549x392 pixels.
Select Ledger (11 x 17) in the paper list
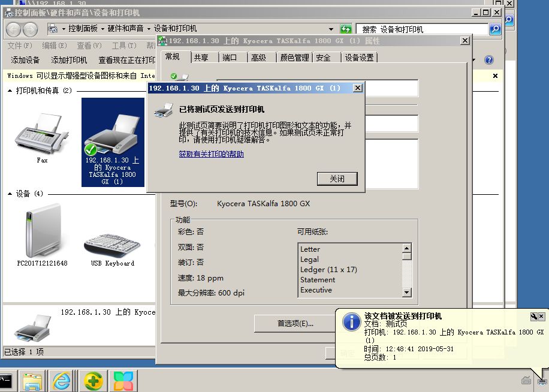coord(328,270)
